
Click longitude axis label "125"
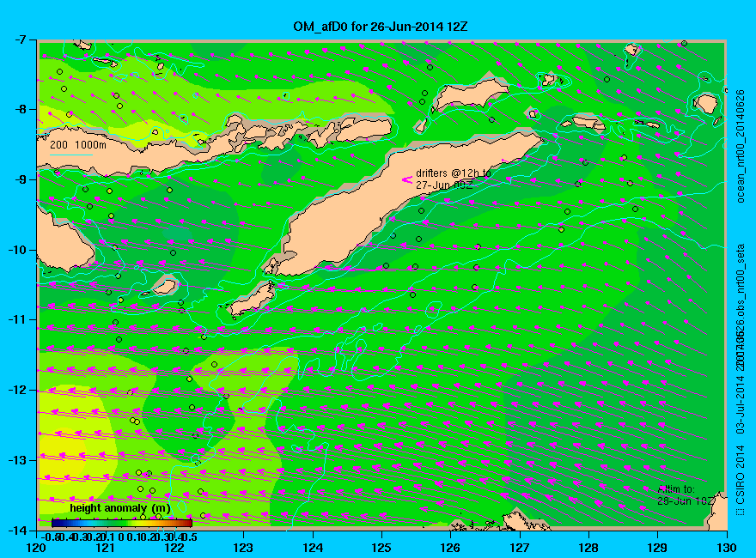point(381,548)
